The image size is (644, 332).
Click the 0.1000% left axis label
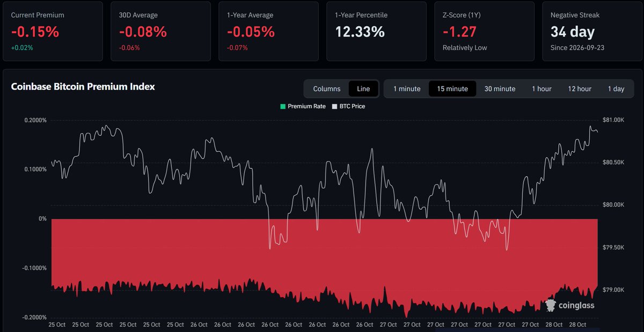pyautogui.click(x=35, y=169)
